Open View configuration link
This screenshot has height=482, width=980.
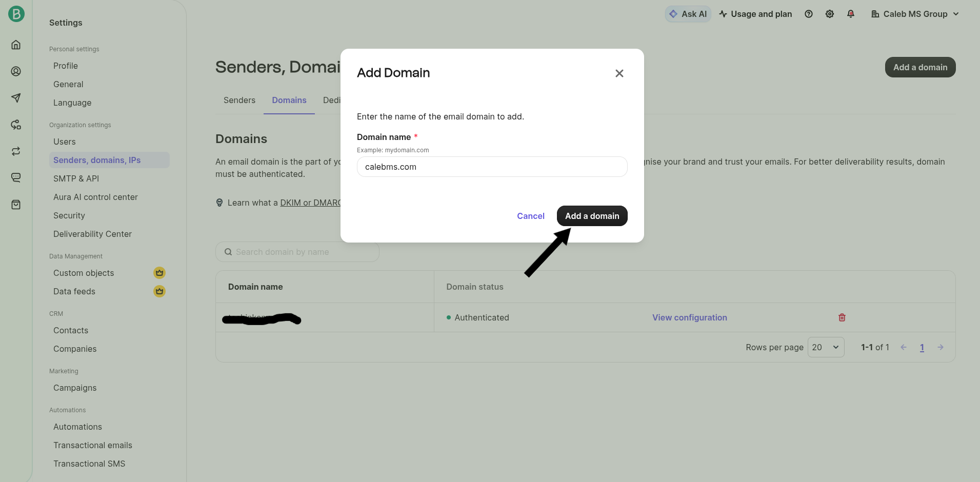pos(690,317)
